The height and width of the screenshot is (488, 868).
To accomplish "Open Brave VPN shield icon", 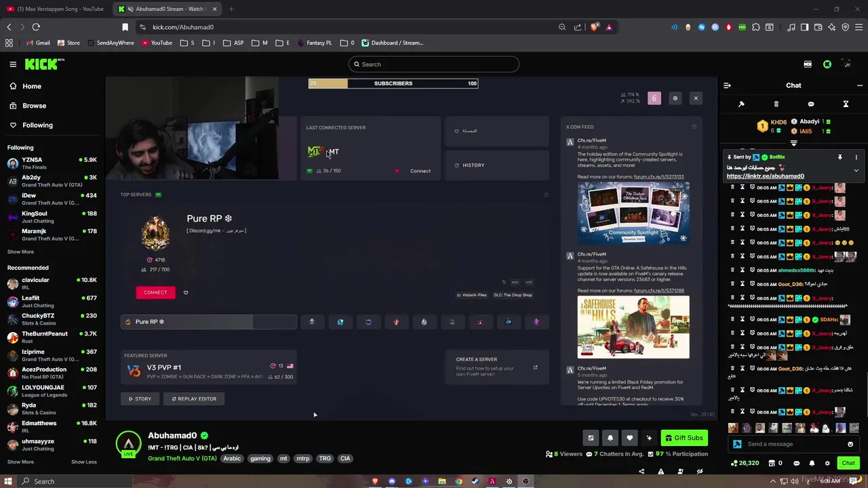I will pos(846,27).
